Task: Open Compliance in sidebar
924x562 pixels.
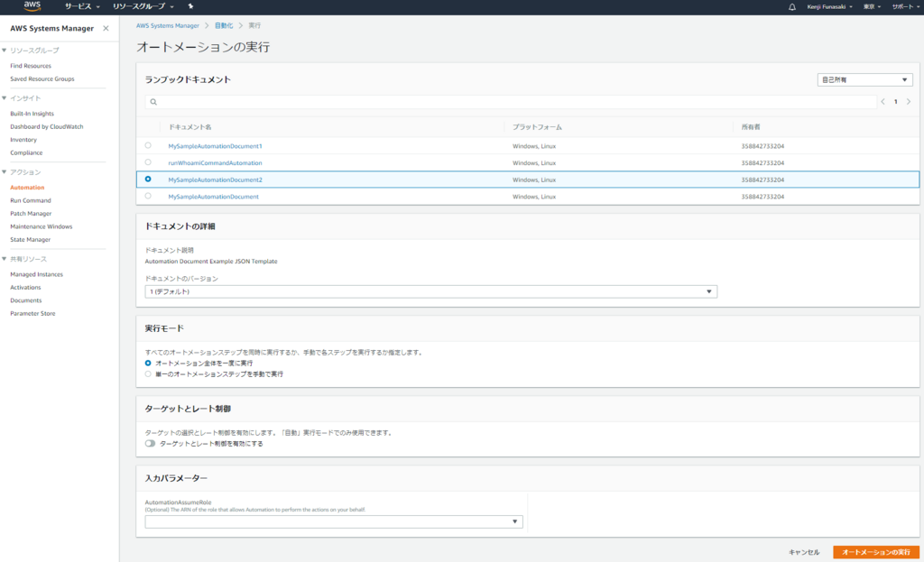Action: coord(26,152)
